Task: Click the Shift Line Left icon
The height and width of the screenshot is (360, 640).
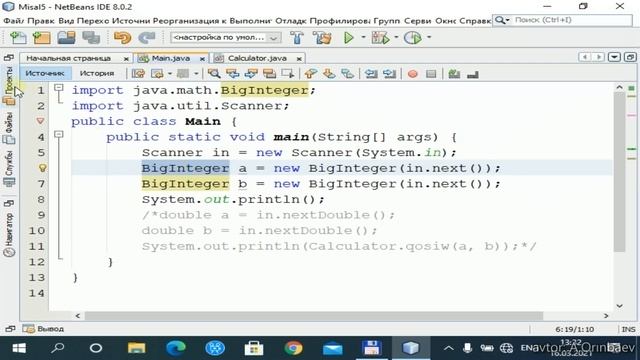Action: [371, 73]
